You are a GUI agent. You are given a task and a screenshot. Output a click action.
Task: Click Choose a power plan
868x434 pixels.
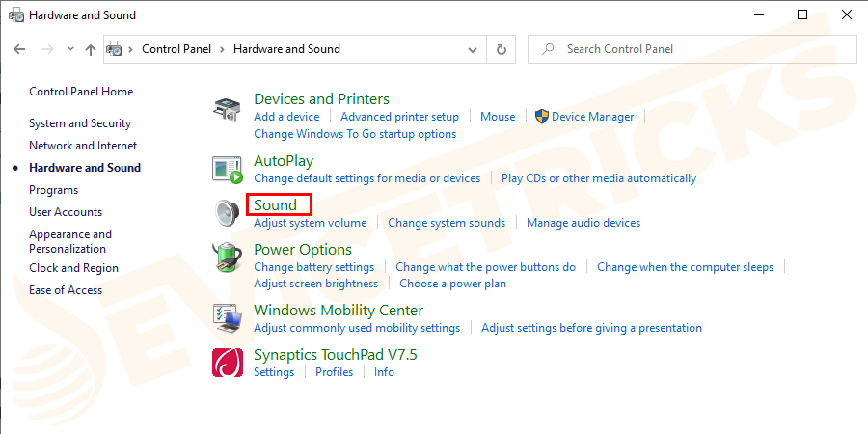pos(453,284)
